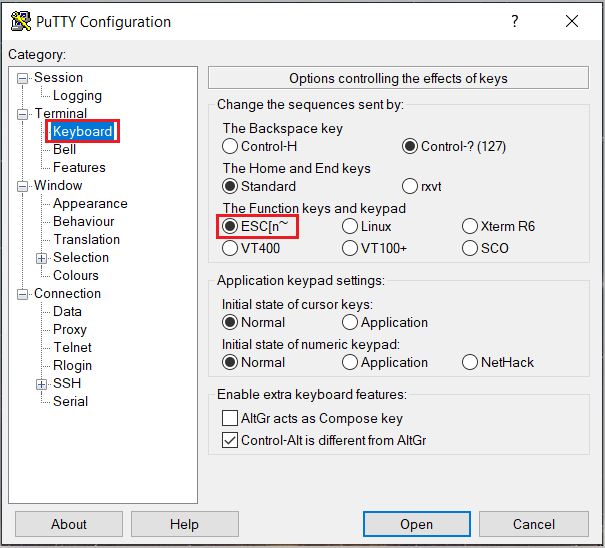Go to the Bell settings panel
The image size is (605, 548).
coord(64,150)
